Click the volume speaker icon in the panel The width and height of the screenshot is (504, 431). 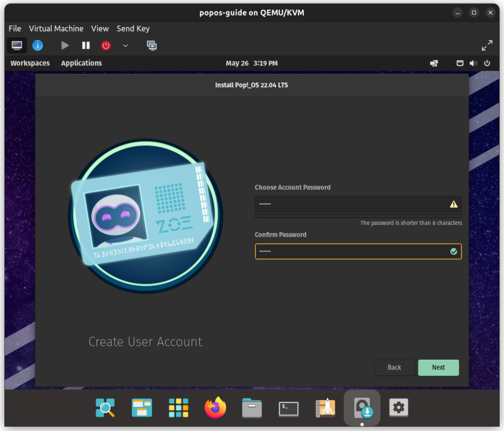(473, 63)
